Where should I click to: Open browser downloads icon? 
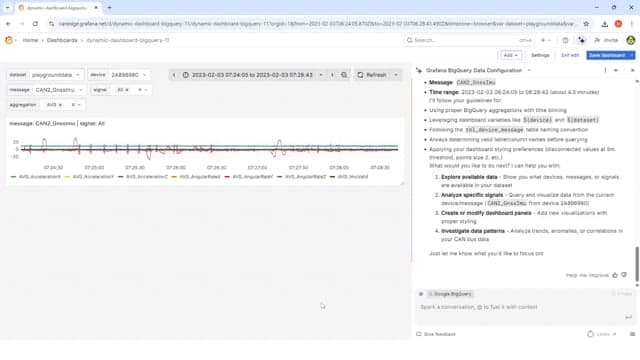click(604, 24)
